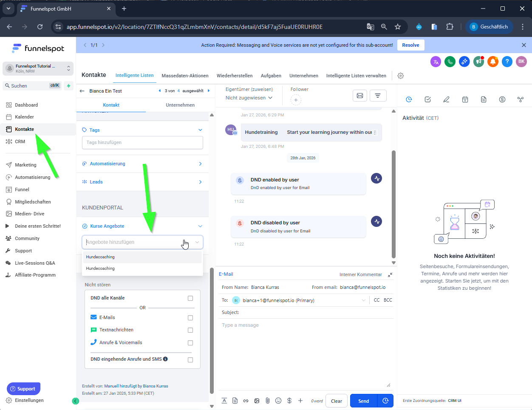532x410 pixels.
Task: Open the To recipient email dropdown
Action: 363,300
